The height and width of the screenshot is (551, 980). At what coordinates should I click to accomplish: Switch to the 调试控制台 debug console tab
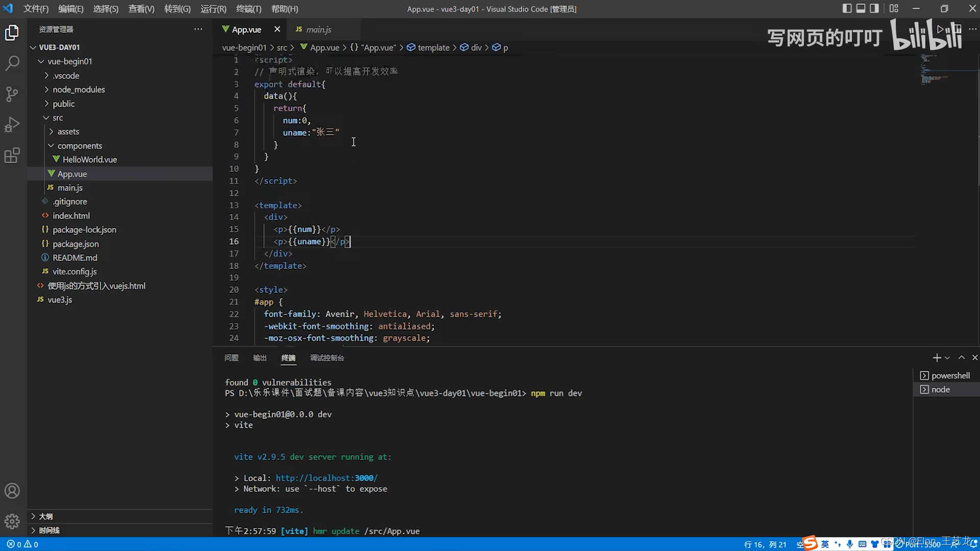point(327,358)
